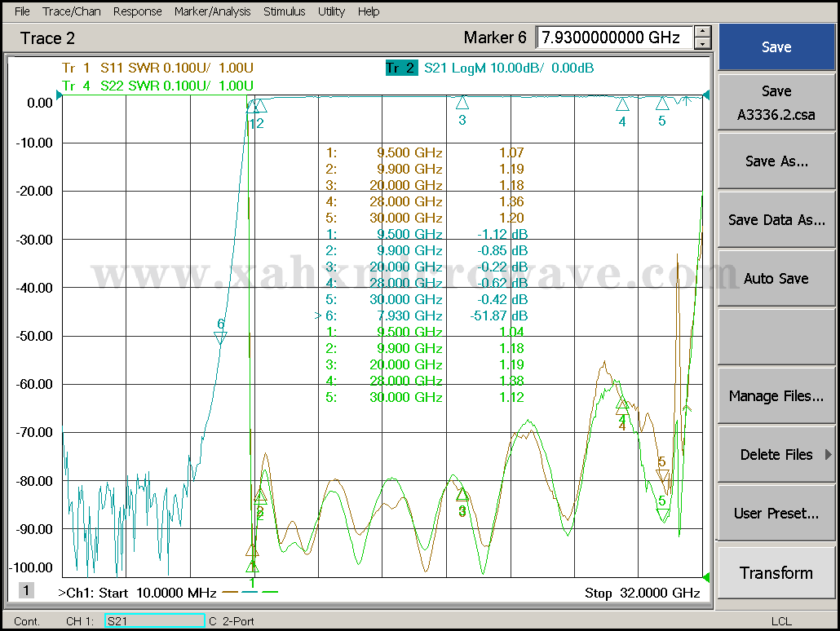
Task: Increment marker frequency with the up arrow
Action: pyautogui.click(x=702, y=32)
